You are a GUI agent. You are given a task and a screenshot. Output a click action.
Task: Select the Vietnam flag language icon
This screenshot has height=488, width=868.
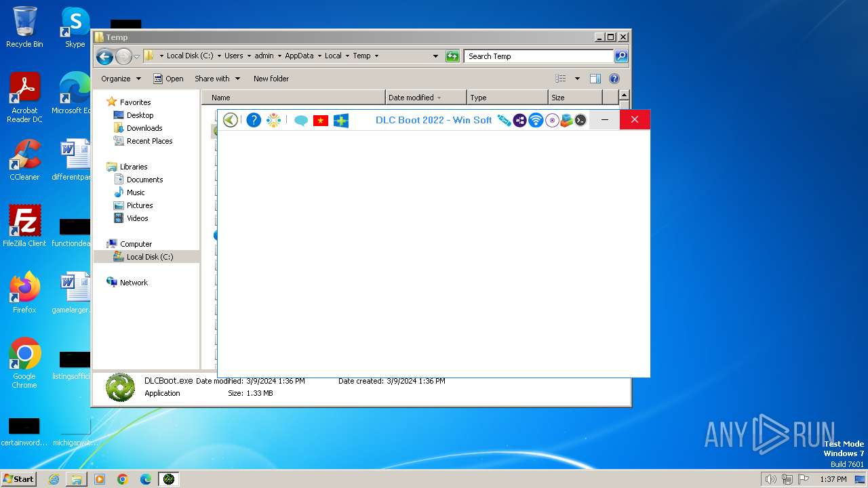point(321,121)
